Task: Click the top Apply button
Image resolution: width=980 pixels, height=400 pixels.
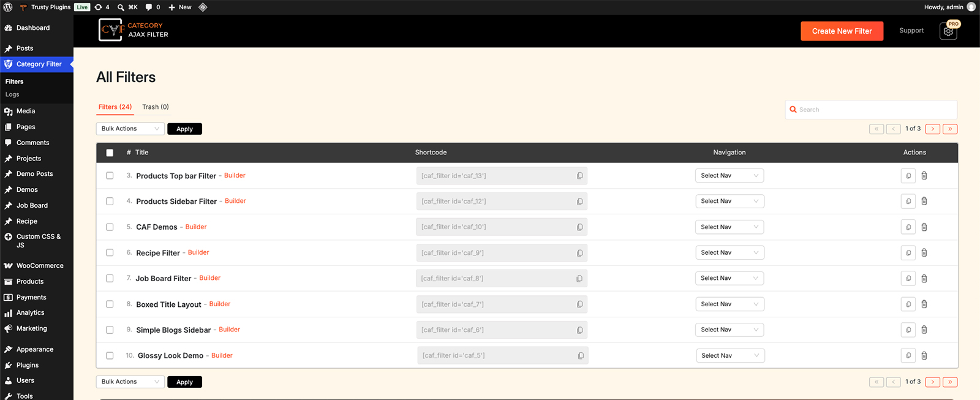Action: coord(184,129)
